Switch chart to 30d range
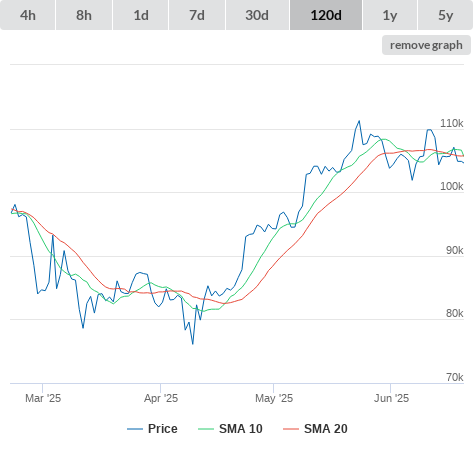 point(257,15)
